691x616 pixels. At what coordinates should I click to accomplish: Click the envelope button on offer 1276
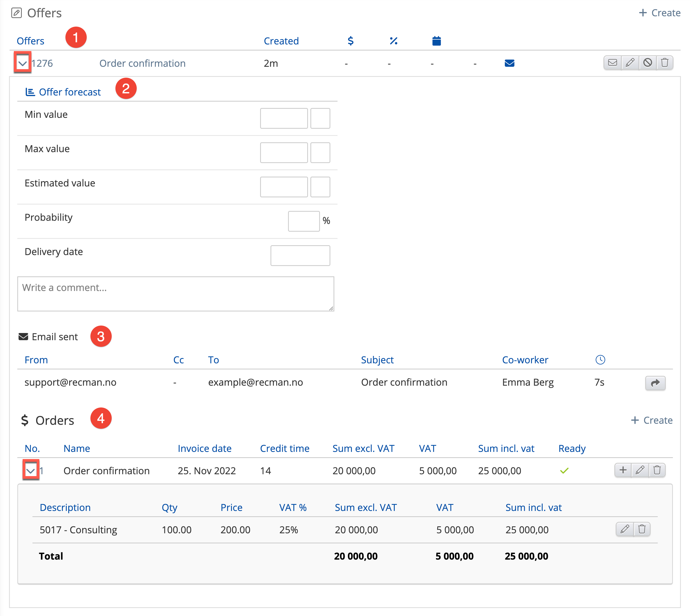coord(612,63)
